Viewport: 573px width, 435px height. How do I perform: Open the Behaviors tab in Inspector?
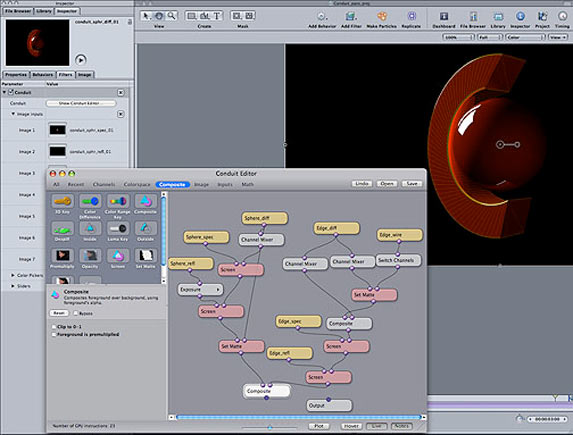[x=43, y=75]
